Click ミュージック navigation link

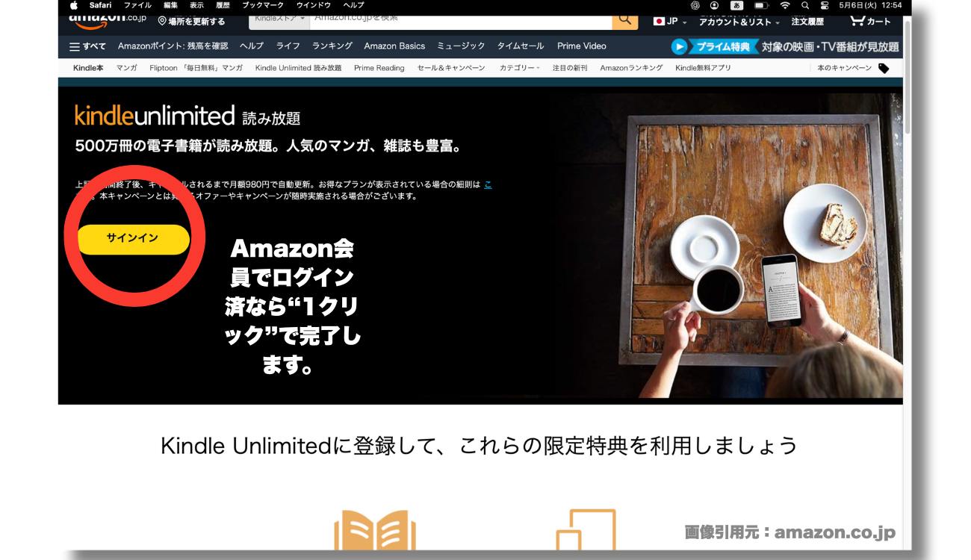pos(461,46)
